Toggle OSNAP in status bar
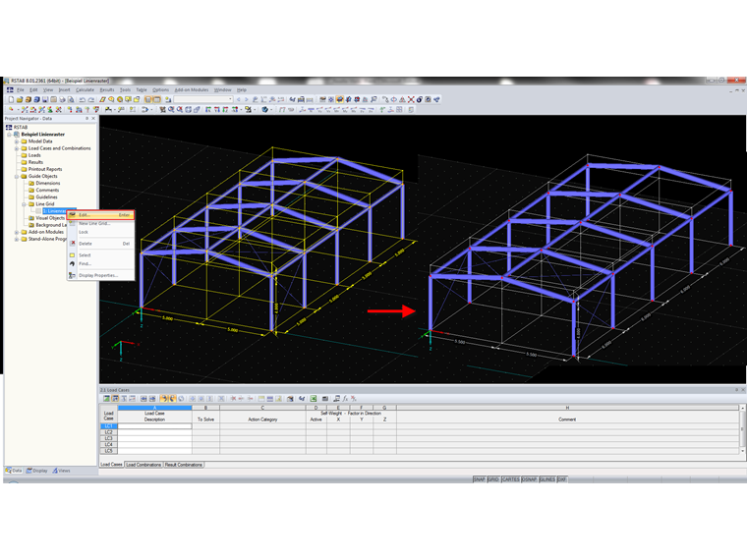 click(x=529, y=479)
